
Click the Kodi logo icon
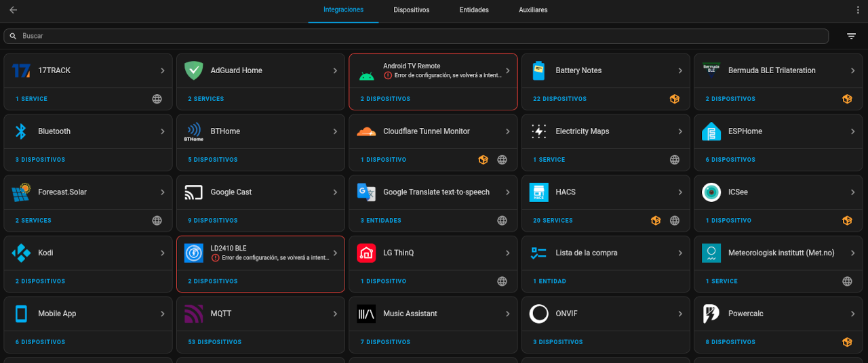pyautogui.click(x=22, y=253)
